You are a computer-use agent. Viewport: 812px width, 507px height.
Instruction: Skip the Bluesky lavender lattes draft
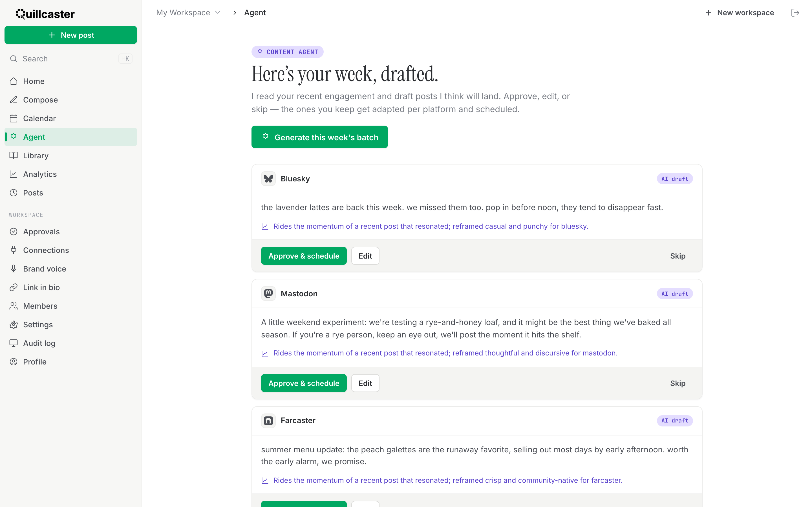tap(678, 256)
